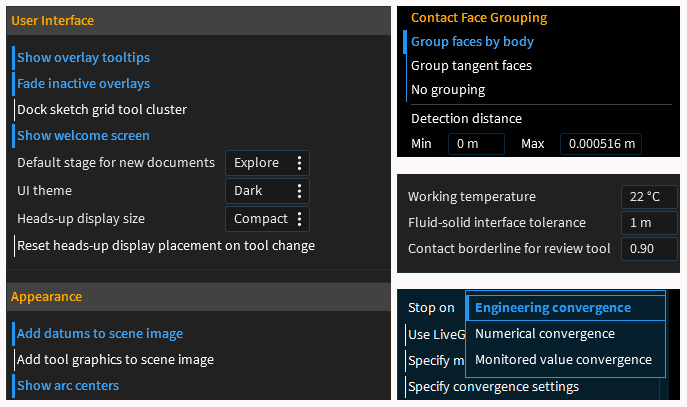Toggle Show arc centers option
This screenshot has width=687, height=407.
point(68,386)
